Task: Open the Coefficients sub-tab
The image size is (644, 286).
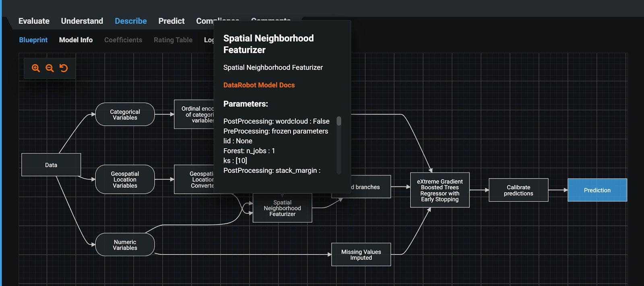Action: 123,40
